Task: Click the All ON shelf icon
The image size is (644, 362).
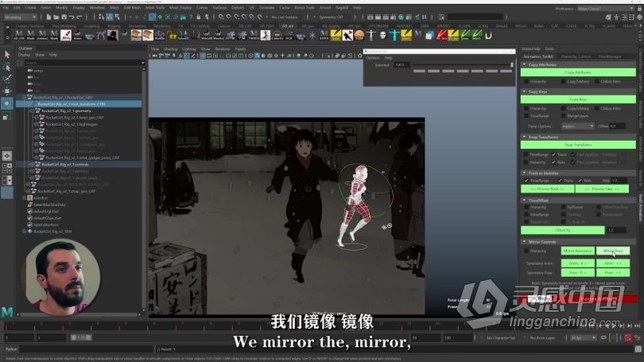Action: click(x=19, y=35)
